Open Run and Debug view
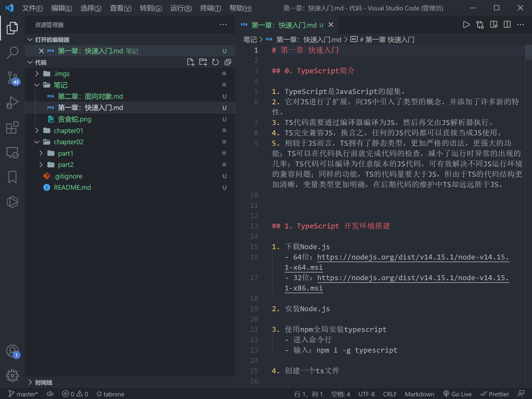Image resolution: width=532 pixels, height=399 pixels. [12, 103]
